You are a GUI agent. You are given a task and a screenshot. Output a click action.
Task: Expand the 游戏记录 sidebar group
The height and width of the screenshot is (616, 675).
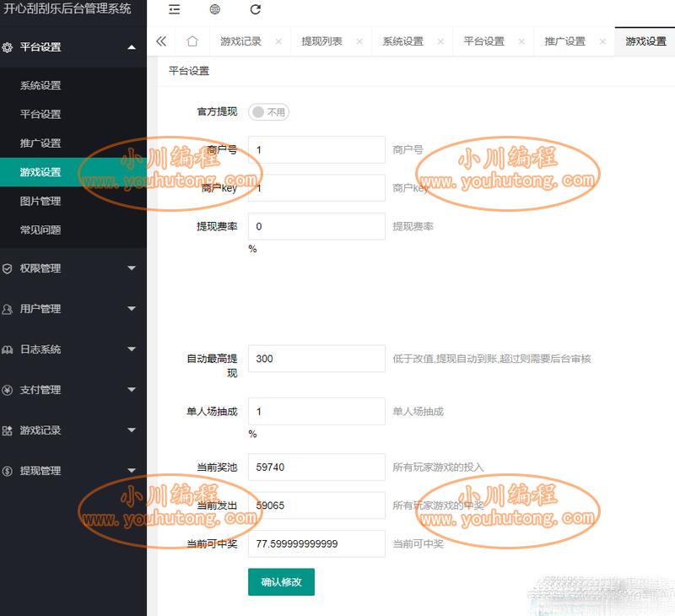point(132,430)
